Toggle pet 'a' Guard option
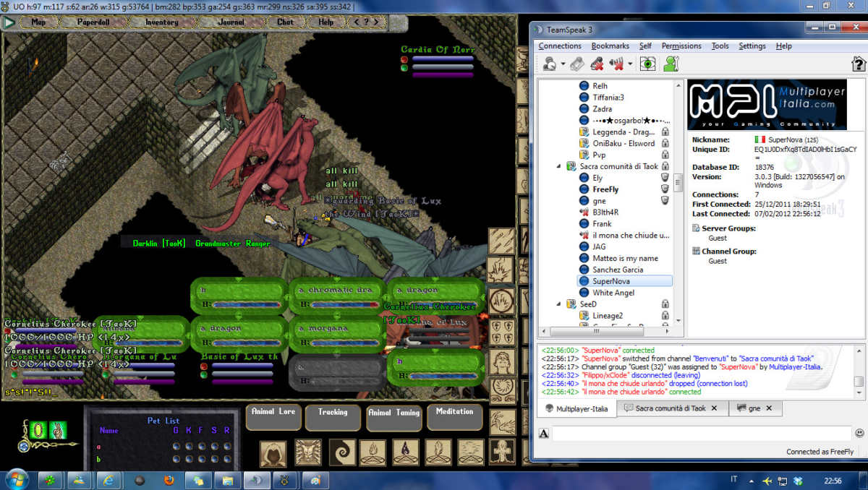The image size is (868, 490). (176, 447)
